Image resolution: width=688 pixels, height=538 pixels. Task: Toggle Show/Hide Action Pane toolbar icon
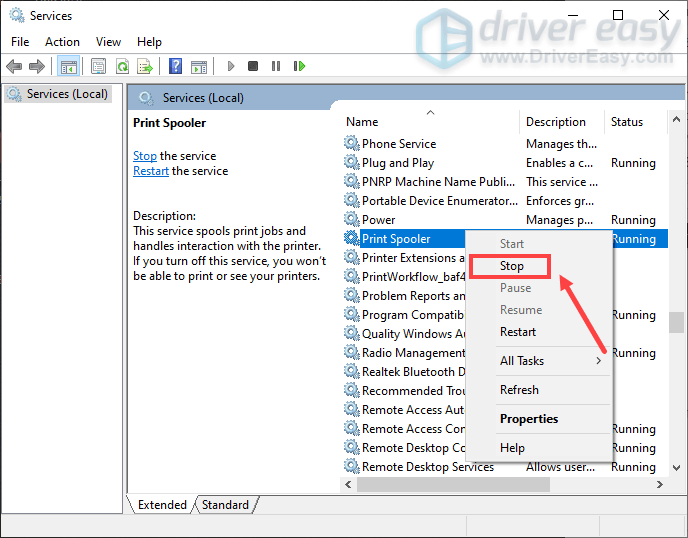click(199, 67)
